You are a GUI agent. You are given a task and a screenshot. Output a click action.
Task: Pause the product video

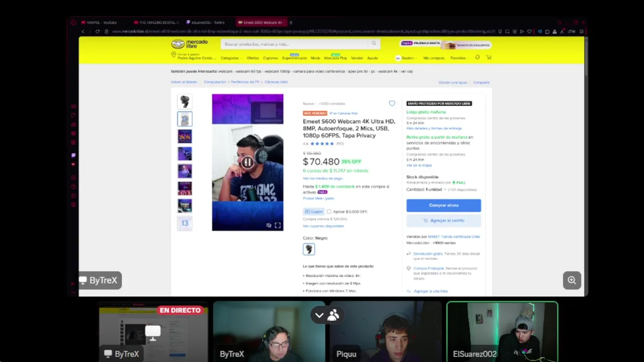(x=247, y=162)
